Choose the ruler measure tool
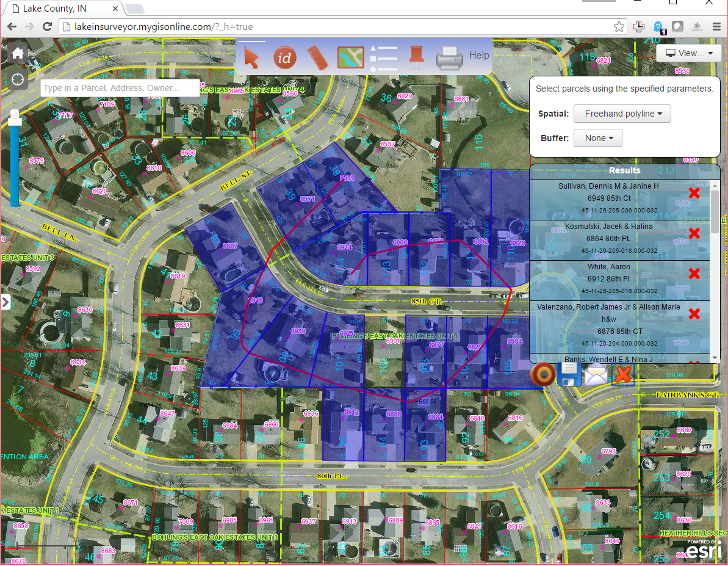 [317, 57]
